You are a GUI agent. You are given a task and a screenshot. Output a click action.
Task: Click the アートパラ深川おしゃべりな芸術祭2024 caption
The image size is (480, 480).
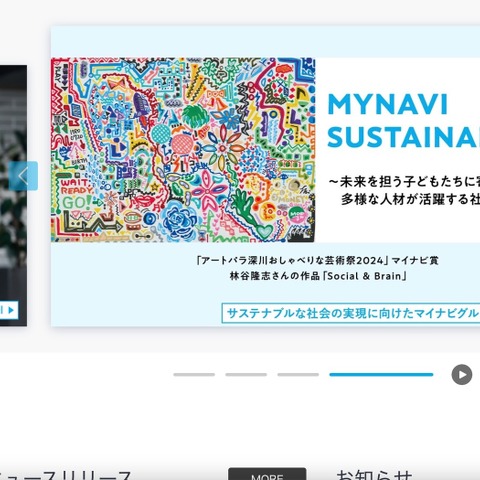coord(317,260)
